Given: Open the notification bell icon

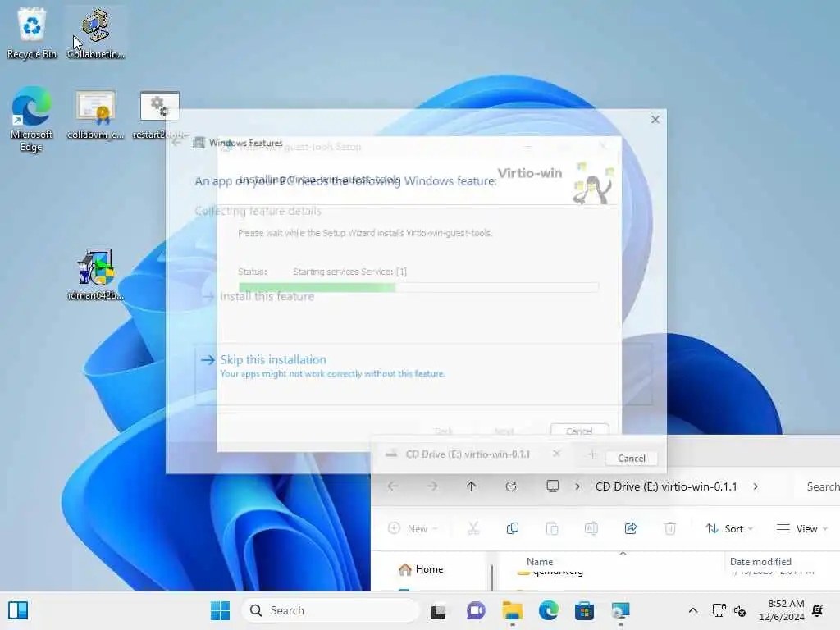Looking at the screenshot, I should [x=818, y=610].
